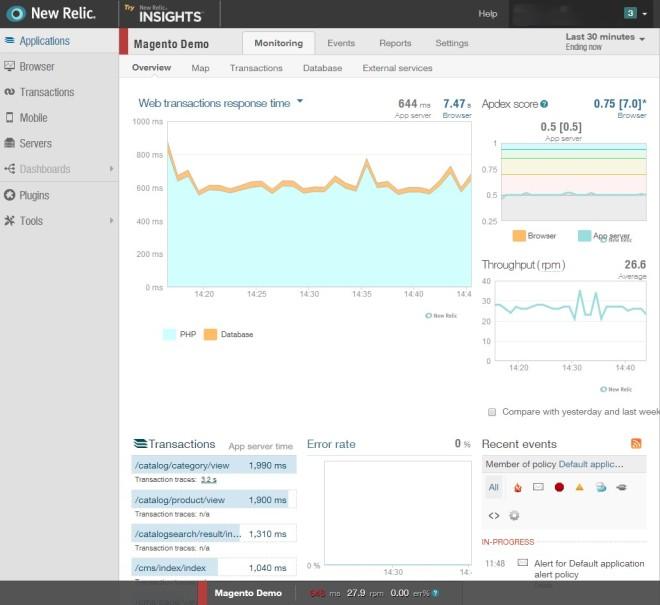Click the Throughput (rpm) chart heading

(x=523, y=265)
